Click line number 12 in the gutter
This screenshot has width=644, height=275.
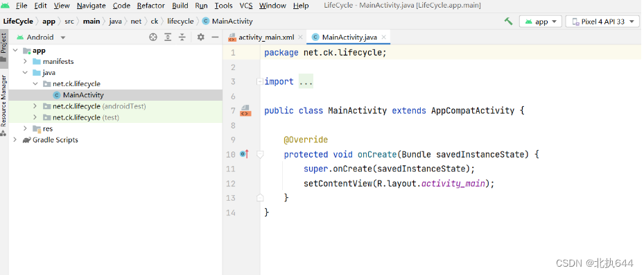tap(231, 183)
